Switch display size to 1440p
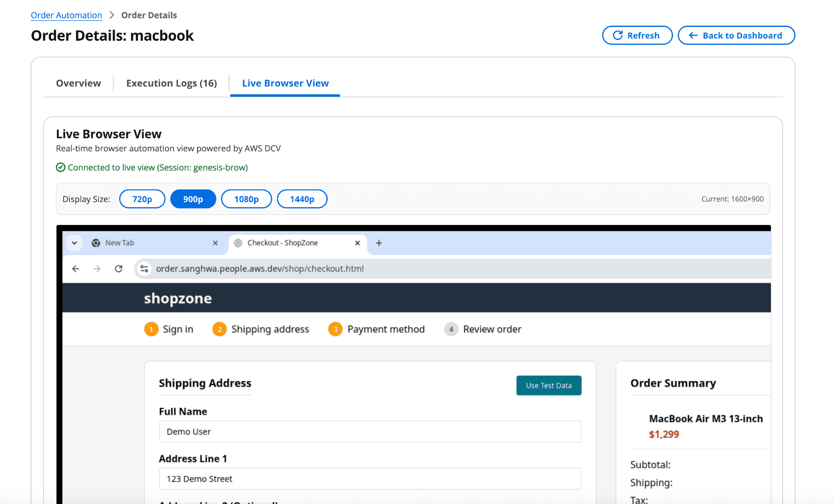The width and height of the screenshot is (834, 504). tap(302, 199)
